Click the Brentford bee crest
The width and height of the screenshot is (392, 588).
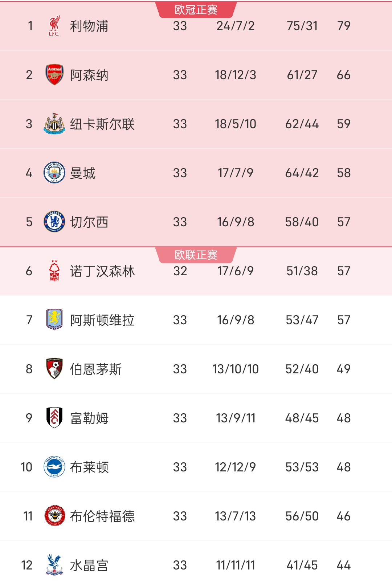click(54, 516)
